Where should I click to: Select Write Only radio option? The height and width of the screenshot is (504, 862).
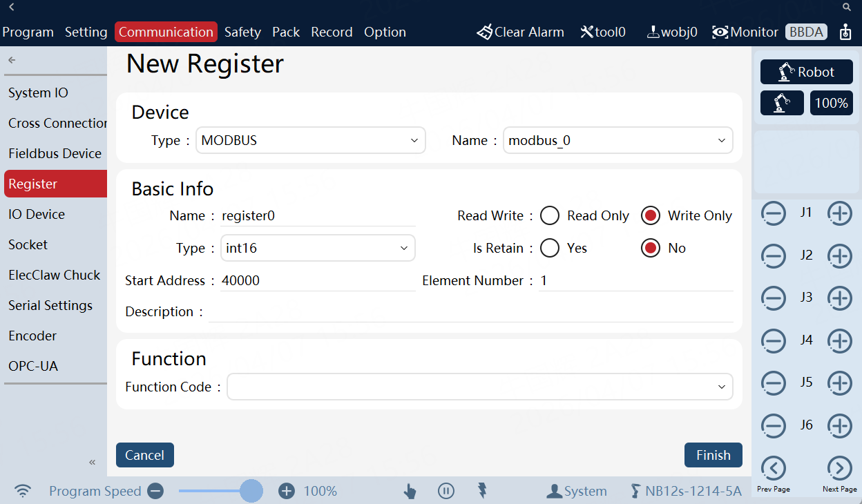pyautogui.click(x=650, y=216)
